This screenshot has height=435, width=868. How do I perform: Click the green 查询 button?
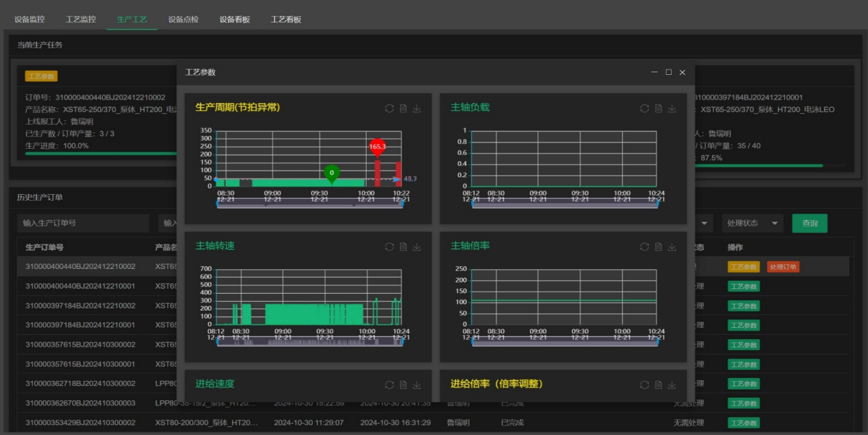[809, 224]
